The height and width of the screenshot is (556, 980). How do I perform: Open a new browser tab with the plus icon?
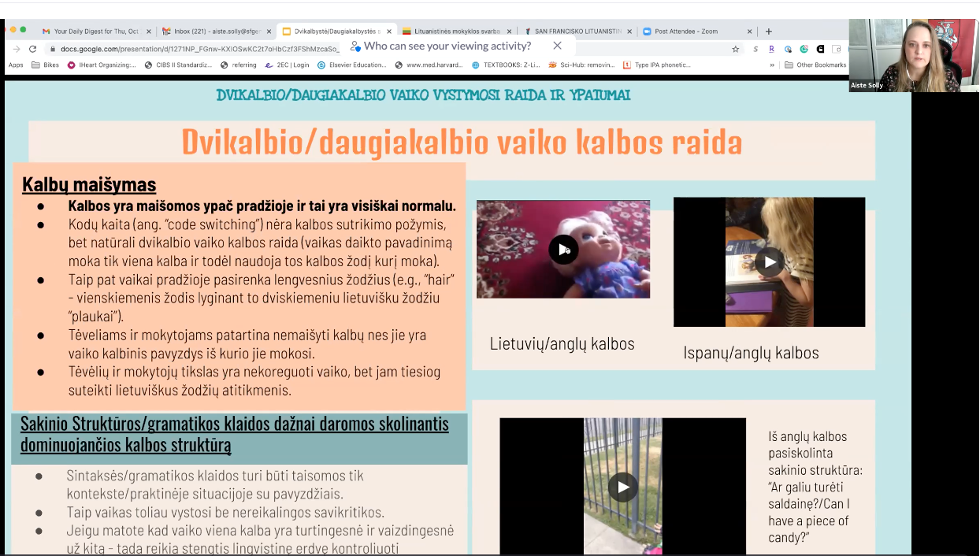click(x=769, y=32)
